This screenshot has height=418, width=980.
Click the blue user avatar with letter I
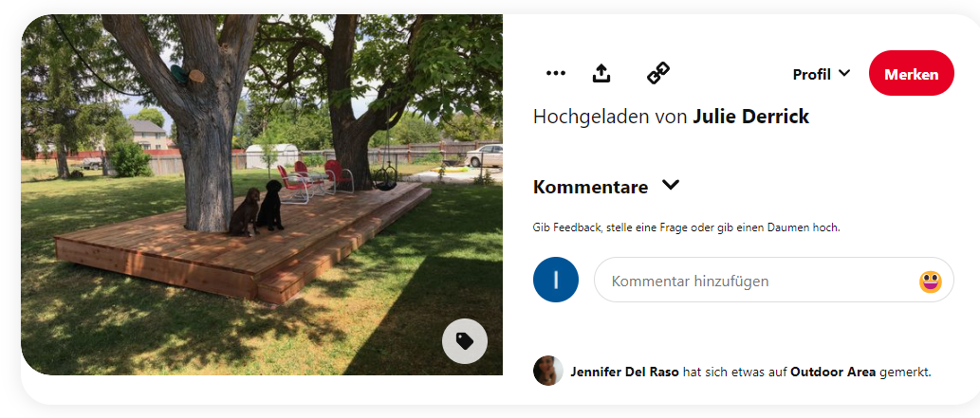556,280
